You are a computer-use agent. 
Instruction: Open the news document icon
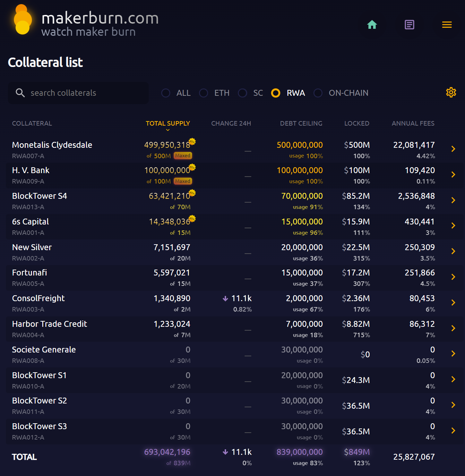(x=410, y=25)
